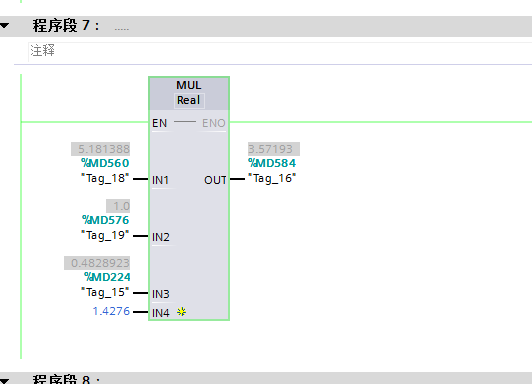Viewport: 532px width, 384px height.
Task: Select the MUL instruction block title
Action: [x=189, y=85]
